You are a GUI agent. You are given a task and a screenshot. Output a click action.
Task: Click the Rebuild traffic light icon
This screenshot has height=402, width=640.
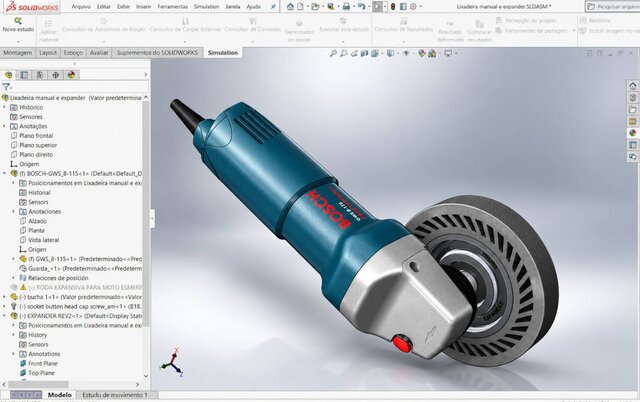pos(393,7)
